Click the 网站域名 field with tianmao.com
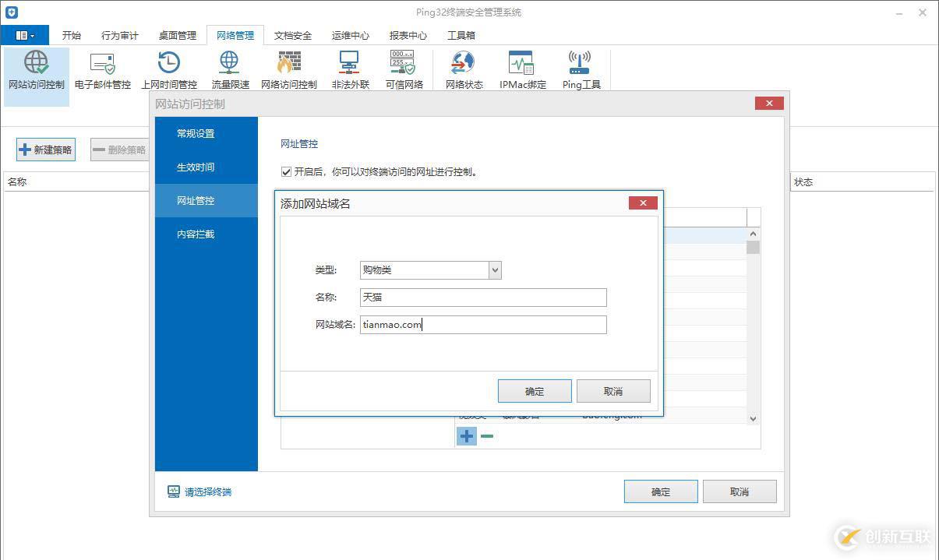The image size is (939, 560). (483, 325)
